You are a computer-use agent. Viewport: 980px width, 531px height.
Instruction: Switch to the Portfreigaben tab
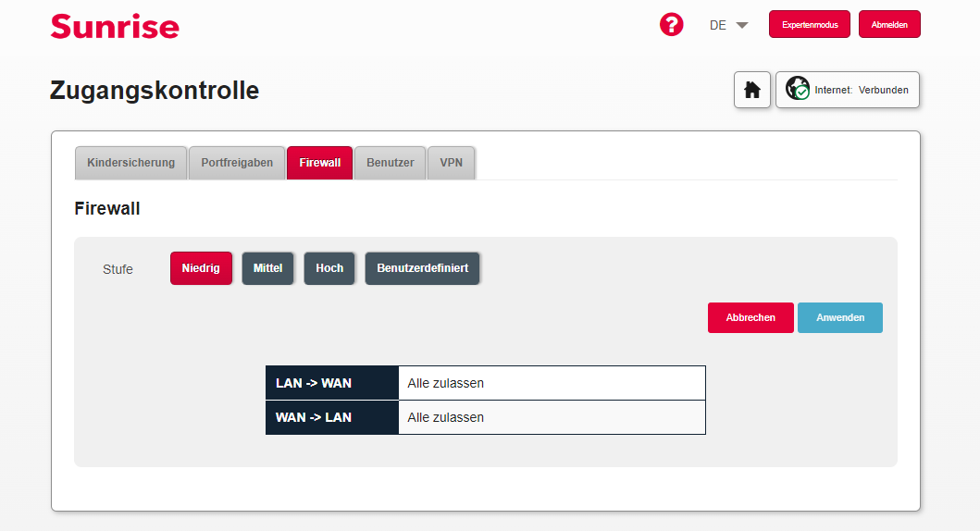click(237, 163)
